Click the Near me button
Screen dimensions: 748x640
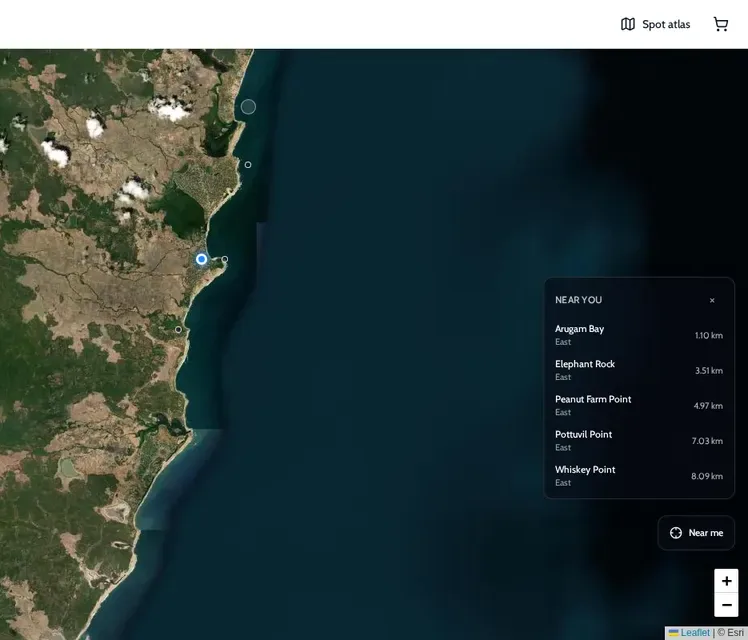[x=696, y=533]
